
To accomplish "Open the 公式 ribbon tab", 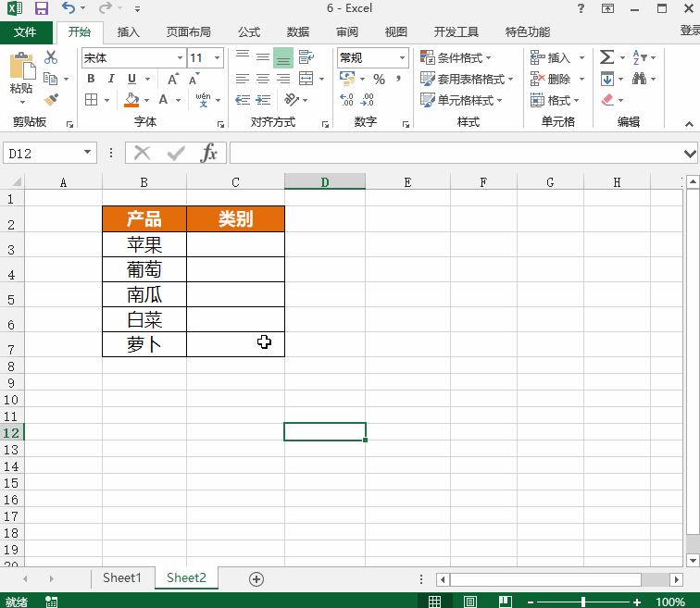I will click(x=248, y=32).
